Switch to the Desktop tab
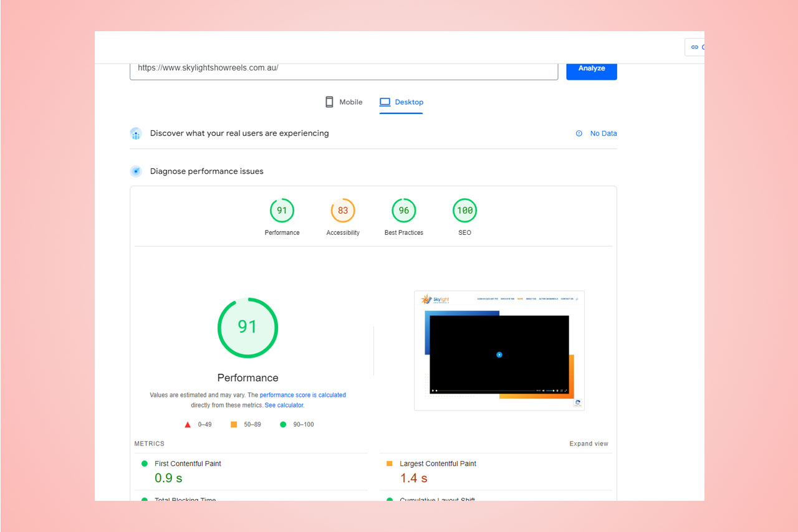This screenshot has height=532, width=798. [x=401, y=102]
